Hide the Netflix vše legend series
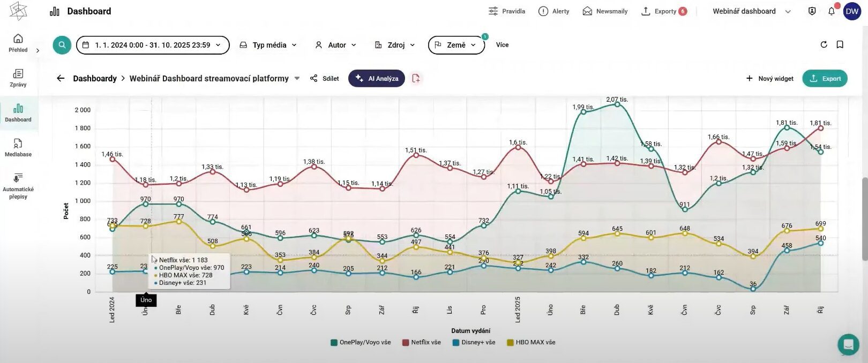 [x=422, y=342]
